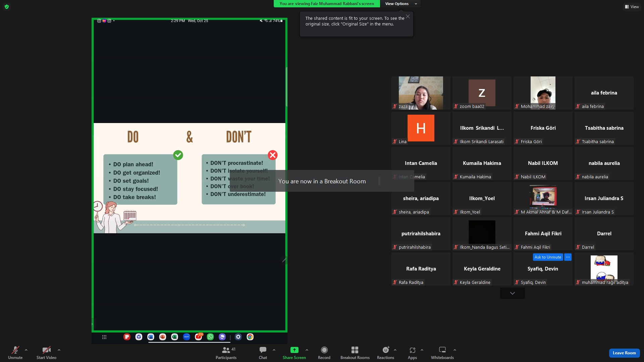Expand reactions options arrow
This screenshot has height=362, width=644.
click(395, 350)
